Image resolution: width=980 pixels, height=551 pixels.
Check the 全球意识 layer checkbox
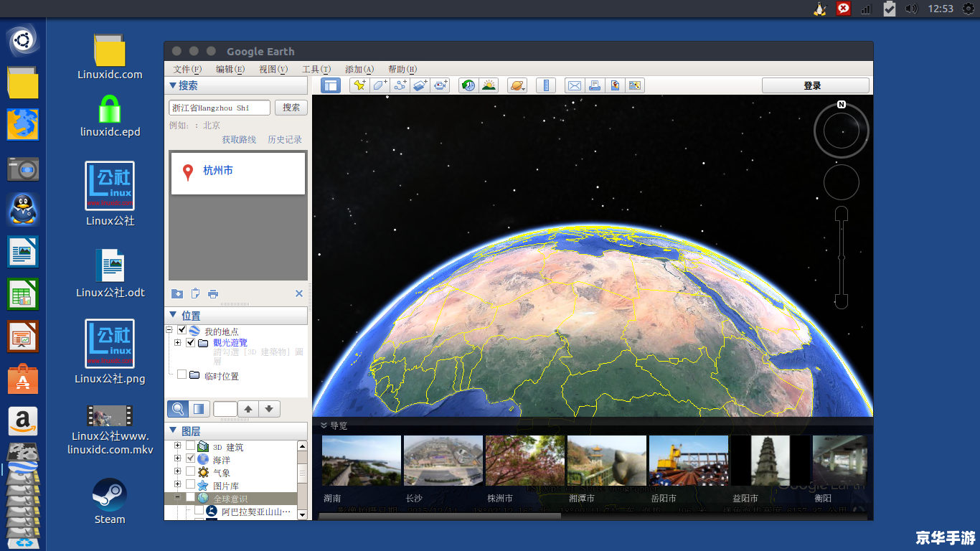pyautogui.click(x=190, y=497)
